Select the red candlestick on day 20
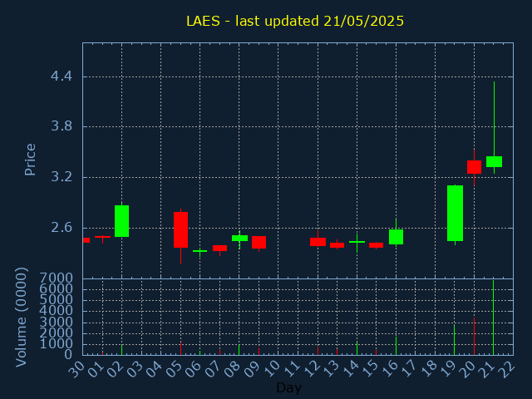This screenshot has width=532, height=399. click(x=475, y=167)
